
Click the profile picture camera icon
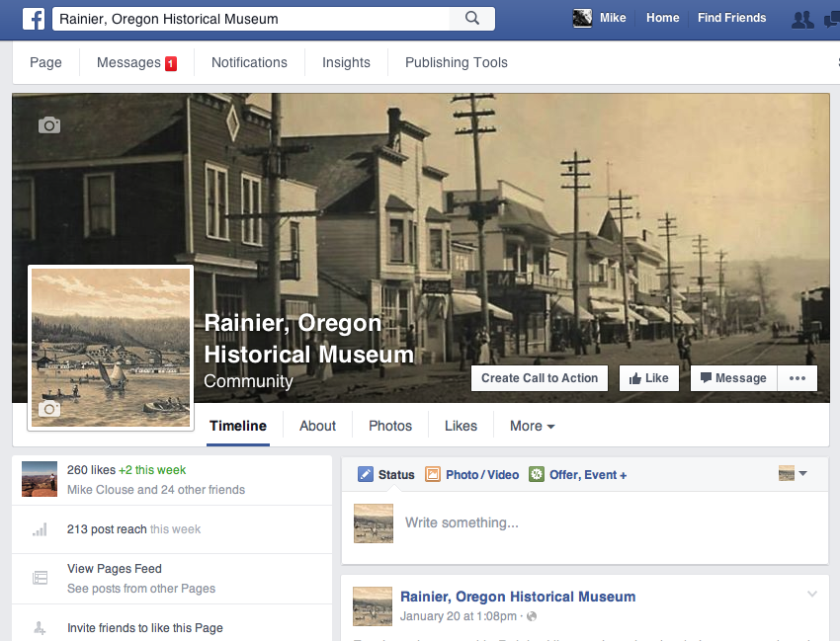(49, 409)
